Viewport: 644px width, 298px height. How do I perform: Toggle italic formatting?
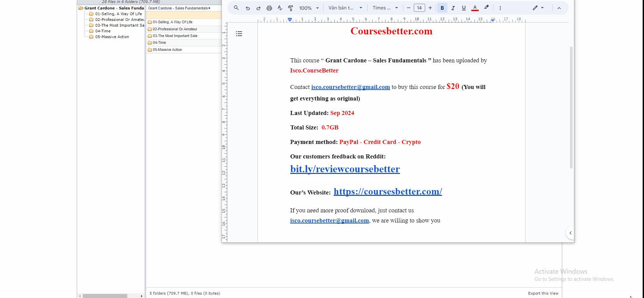point(453,8)
